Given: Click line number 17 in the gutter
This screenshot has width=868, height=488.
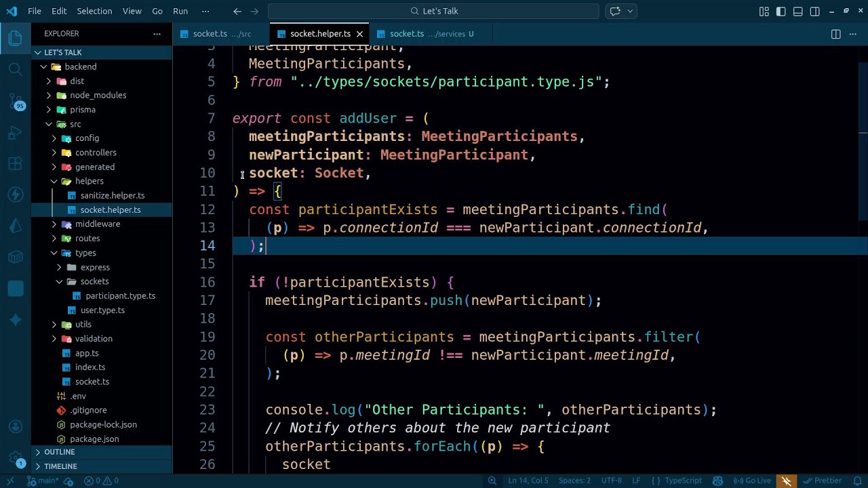Looking at the screenshot, I should tap(208, 300).
